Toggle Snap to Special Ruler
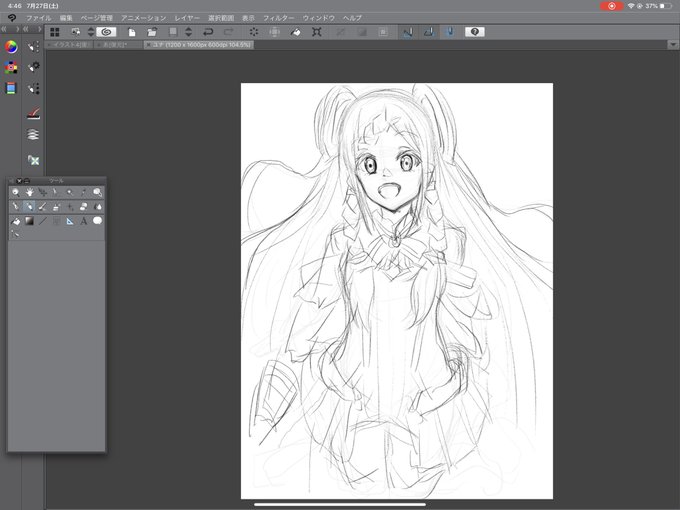Image resolution: width=680 pixels, height=510 pixels. tap(428, 32)
